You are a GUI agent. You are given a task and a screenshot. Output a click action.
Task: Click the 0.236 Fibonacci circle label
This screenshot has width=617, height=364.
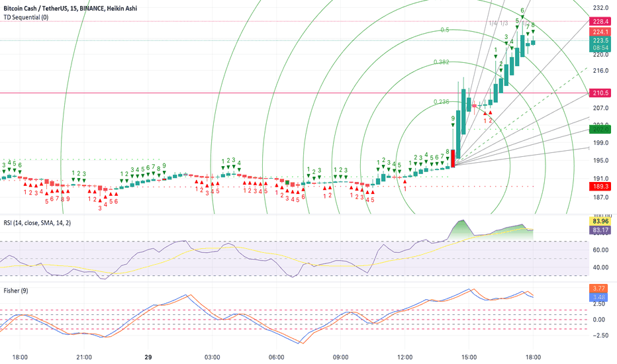pyautogui.click(x=441, y=102)
